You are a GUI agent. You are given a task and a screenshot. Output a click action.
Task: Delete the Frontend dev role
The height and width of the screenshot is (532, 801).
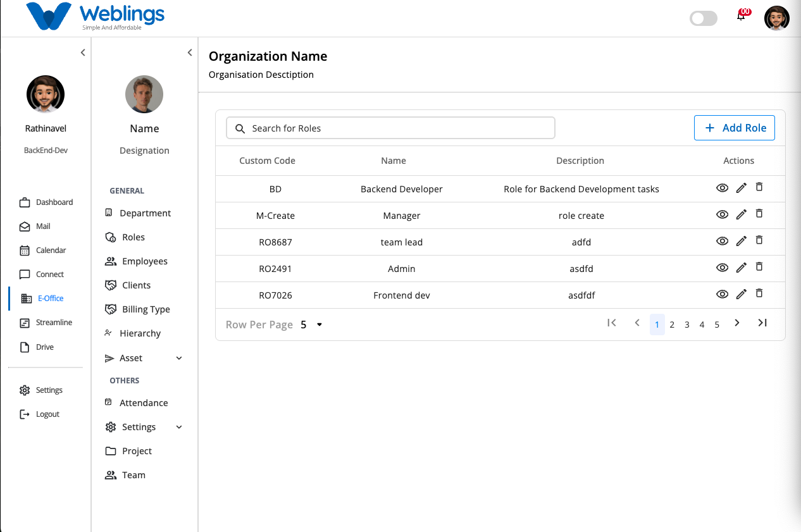[x=759, y=294]
